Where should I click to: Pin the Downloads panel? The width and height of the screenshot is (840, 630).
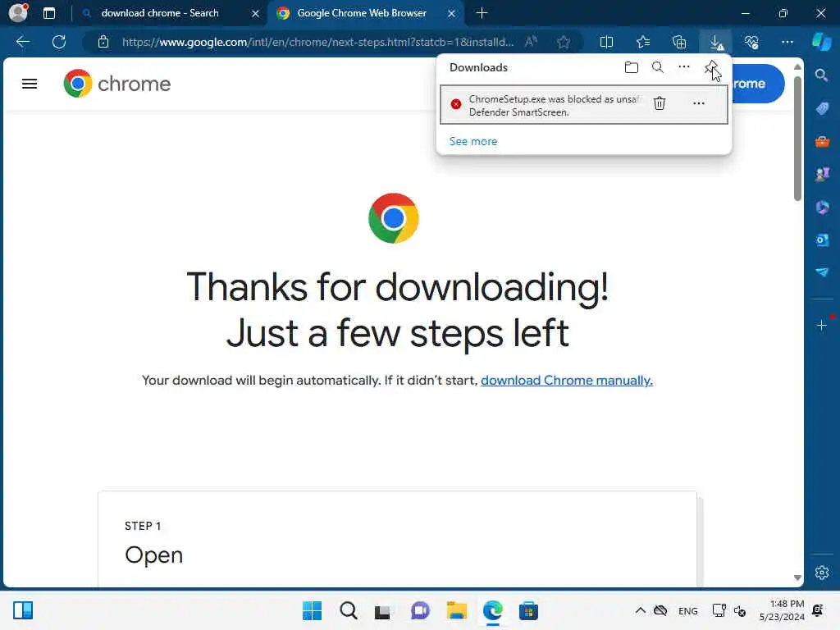710,67
